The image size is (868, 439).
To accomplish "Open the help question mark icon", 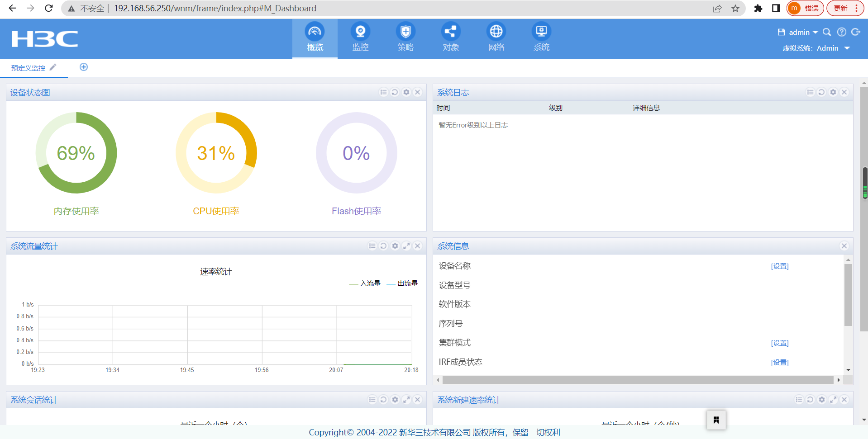I will [x=841, y=32].
